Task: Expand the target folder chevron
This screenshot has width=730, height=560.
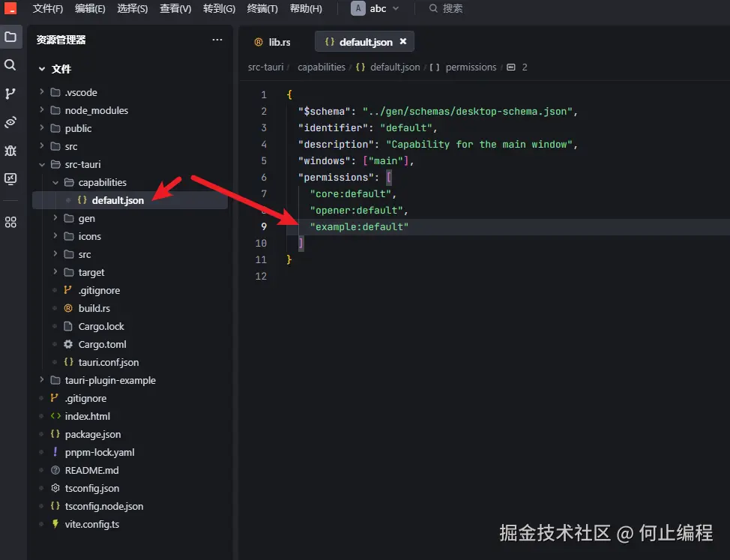Action: click(55, 272)
